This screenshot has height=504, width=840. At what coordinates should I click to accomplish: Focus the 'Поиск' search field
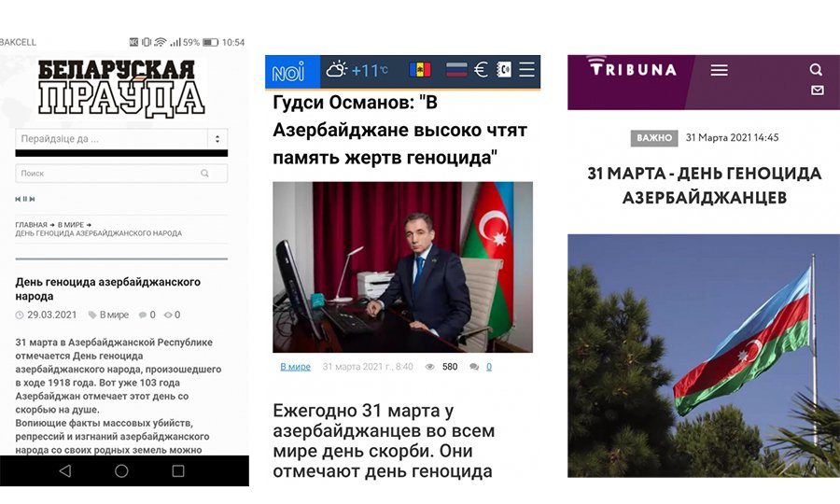[121, 173]
